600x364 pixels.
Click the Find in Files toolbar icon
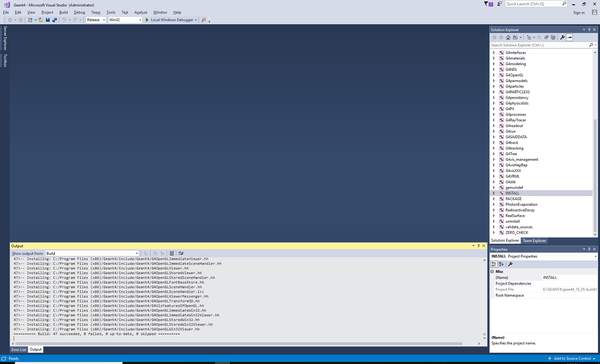click(204, 20)
